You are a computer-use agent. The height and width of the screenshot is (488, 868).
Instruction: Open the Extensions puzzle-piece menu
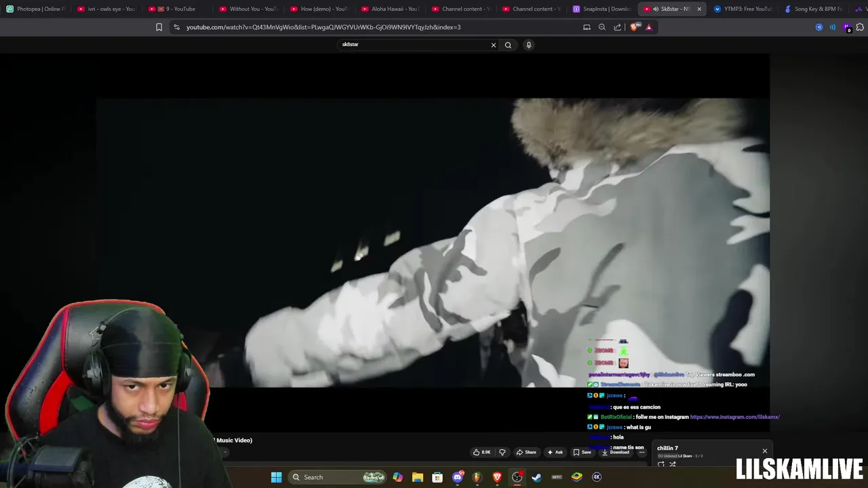pos(861,27)
